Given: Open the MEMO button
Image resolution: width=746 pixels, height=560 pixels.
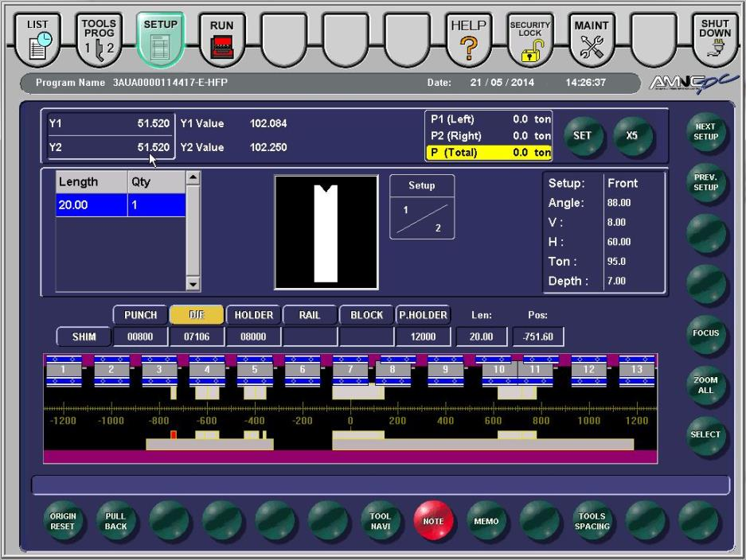Looking at the screenshot, I should tap(486, 521).
